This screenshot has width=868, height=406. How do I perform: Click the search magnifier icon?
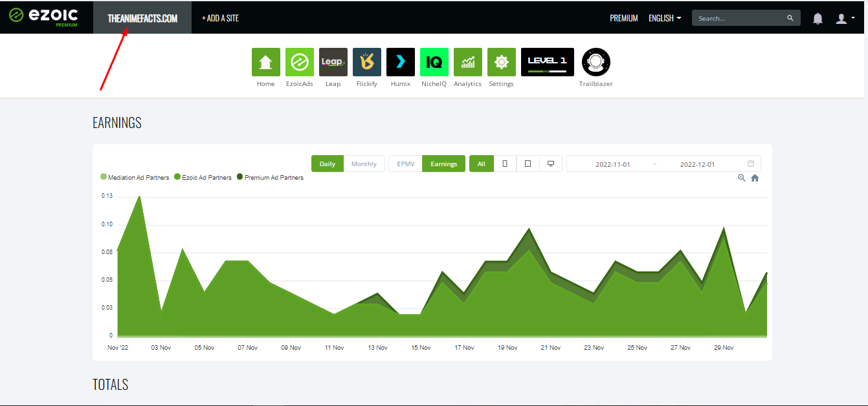(790, 18)
